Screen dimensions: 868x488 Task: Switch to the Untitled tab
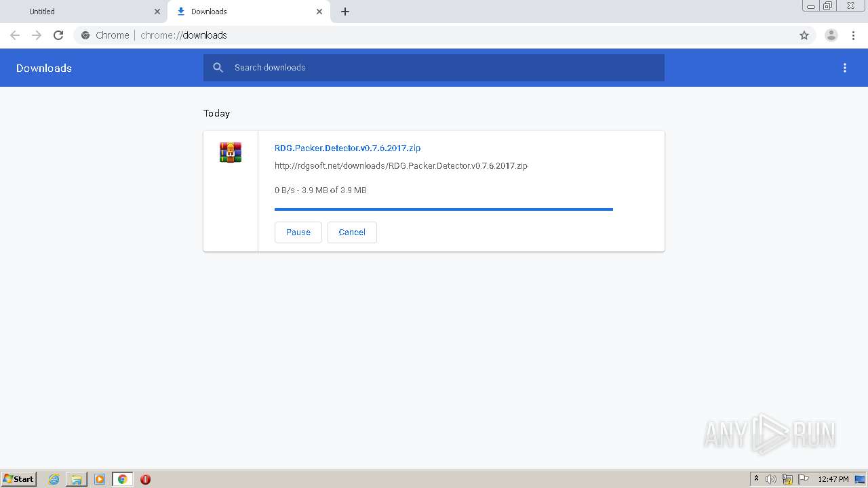85,12
